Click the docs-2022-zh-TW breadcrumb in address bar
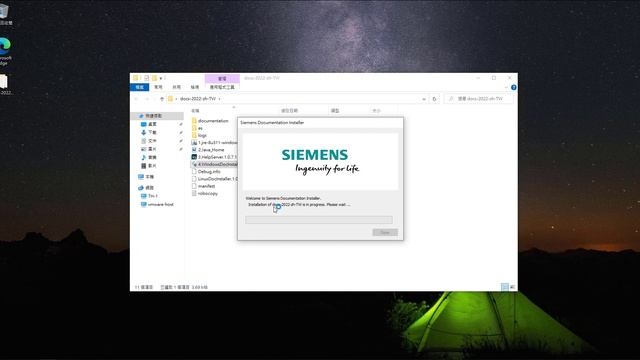This screenshot has height=360, width=640. click(x=198, y=99)
